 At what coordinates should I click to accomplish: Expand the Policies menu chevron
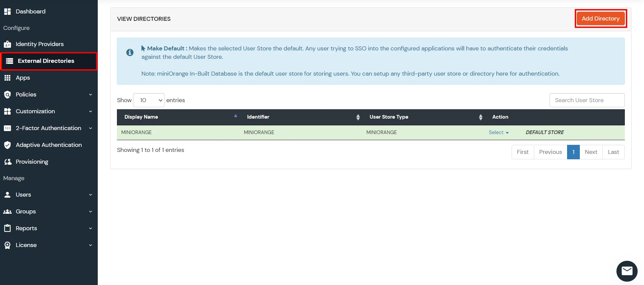click(x=90, y=94)
